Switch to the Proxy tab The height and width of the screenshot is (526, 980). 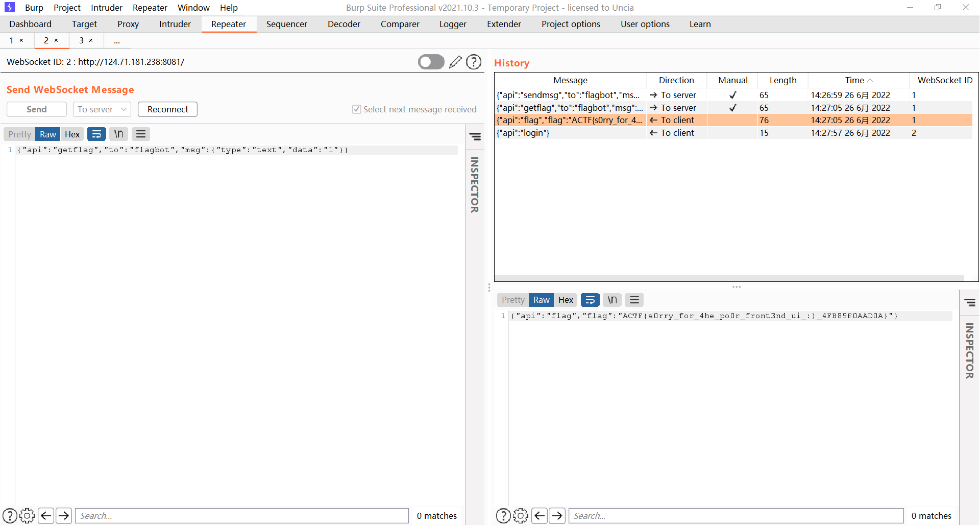click(128, 24)
